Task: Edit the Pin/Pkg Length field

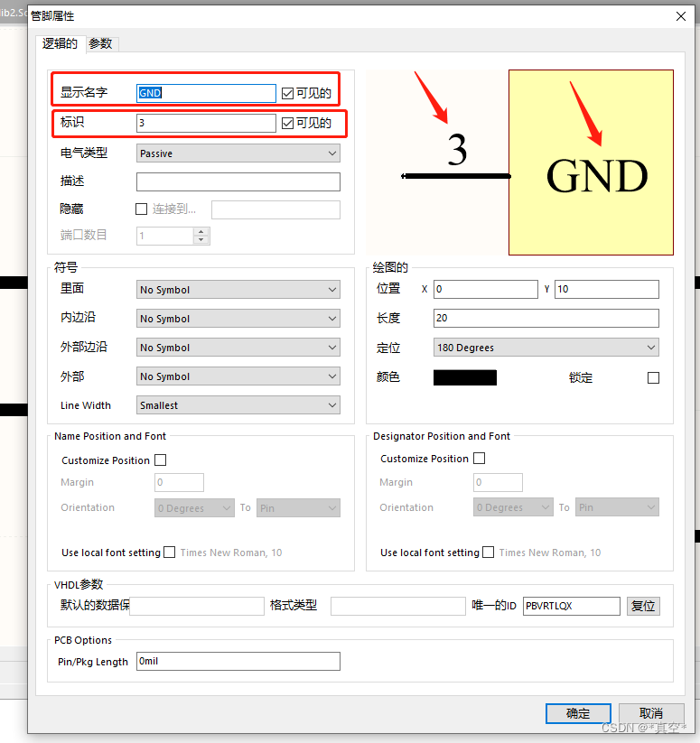Action: (238, 661)
